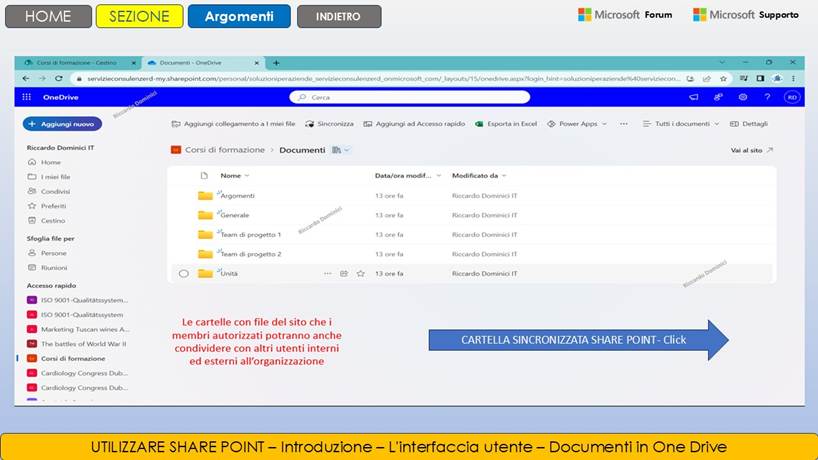Switch to Corsi di formazione - Cestino tab
818x460 pixels.
click(x=77, y=63)
